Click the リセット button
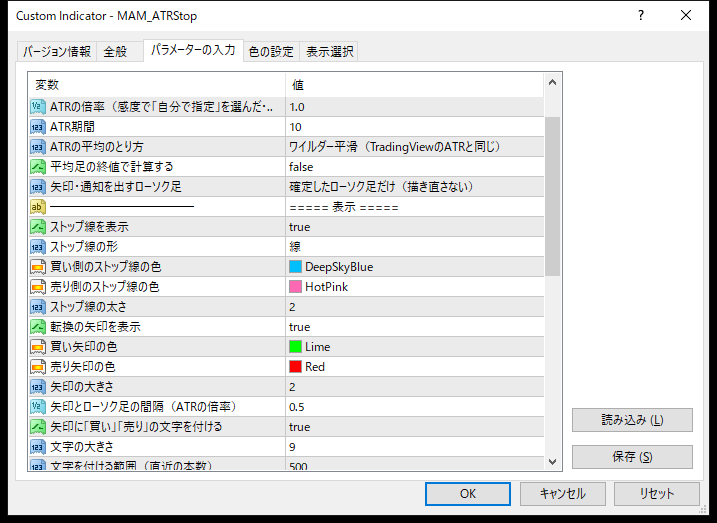Viewport: 717px width, 523px height. [x=657, y=494]
